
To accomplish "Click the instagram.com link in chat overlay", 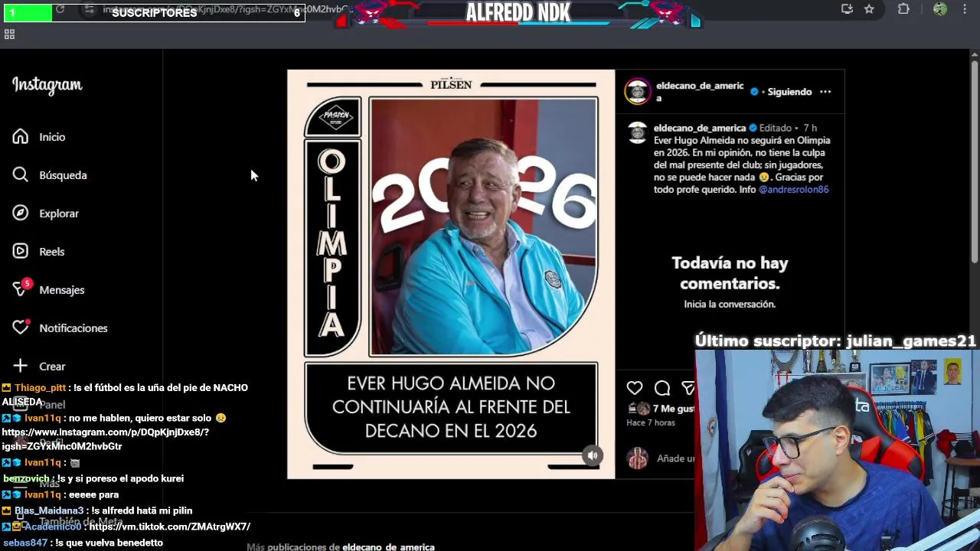I will [x=106, y=439].
